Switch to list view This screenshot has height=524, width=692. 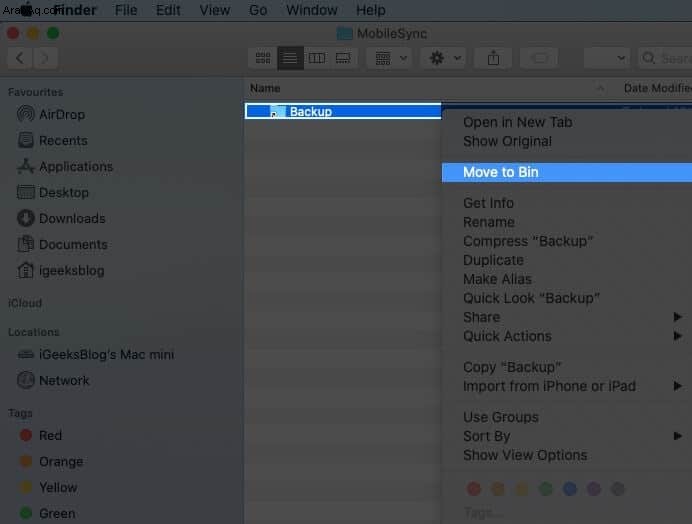[x=290, y=58]
